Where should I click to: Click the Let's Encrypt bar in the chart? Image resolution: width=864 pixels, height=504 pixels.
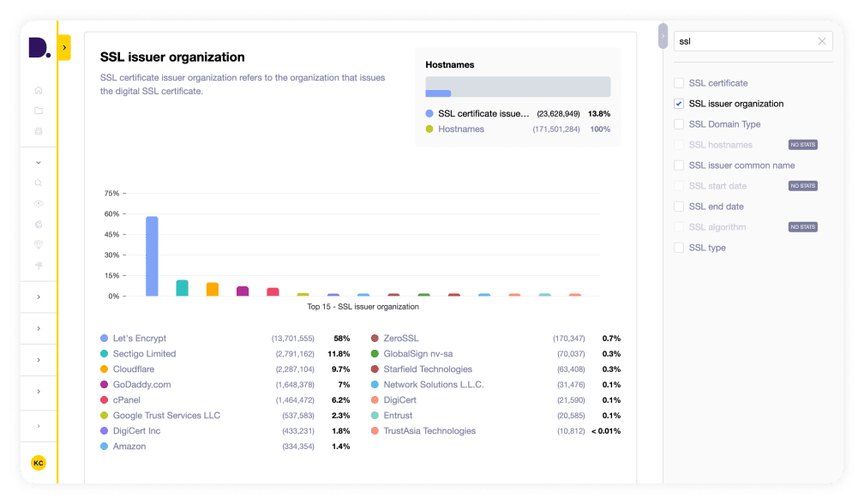(x=152, y=255)
